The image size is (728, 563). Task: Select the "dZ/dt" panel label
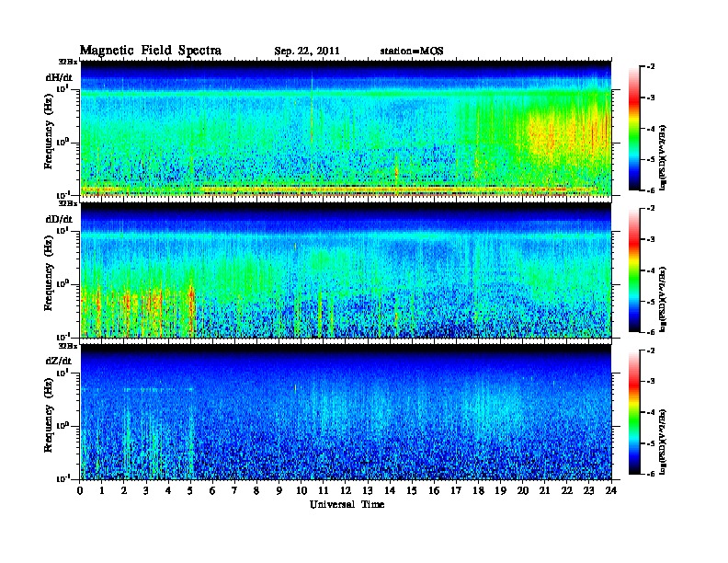59,361
